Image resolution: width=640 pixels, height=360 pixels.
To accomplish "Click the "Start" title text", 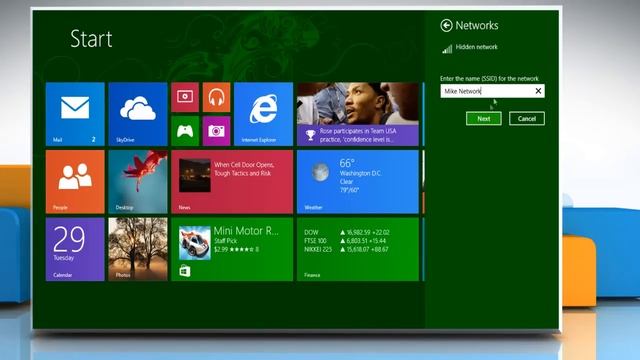I will (91, 39).
